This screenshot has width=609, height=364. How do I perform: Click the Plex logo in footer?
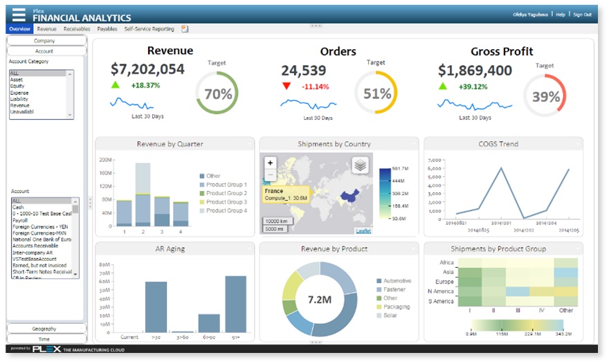click(x=46, y=349)
